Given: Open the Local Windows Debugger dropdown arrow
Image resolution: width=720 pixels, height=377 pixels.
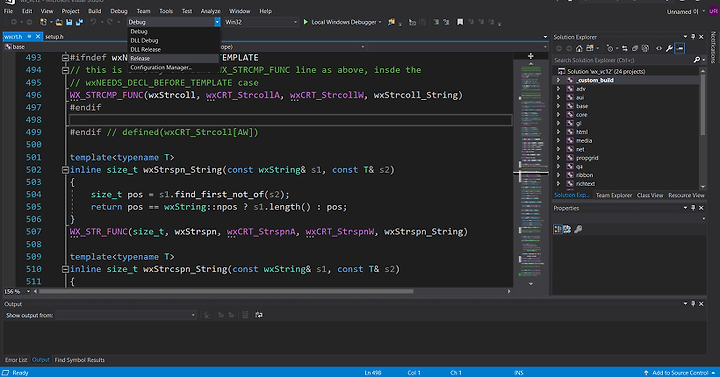Looking at the screenshot, I should click(x=380, y=22).
